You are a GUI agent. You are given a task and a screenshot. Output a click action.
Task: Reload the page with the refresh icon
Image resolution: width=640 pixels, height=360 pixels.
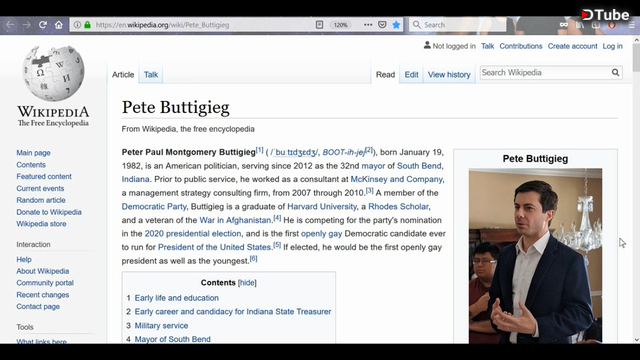(42, 25)
